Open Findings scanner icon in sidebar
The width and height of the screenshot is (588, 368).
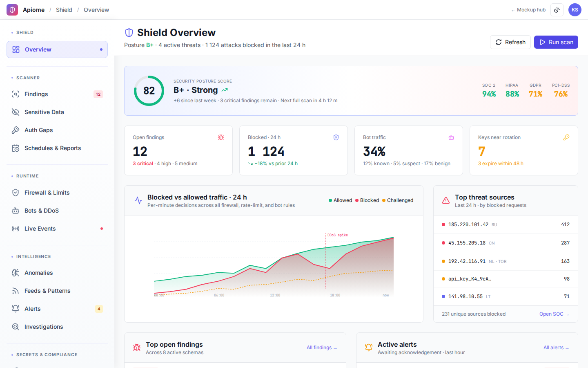pos(16,94)
